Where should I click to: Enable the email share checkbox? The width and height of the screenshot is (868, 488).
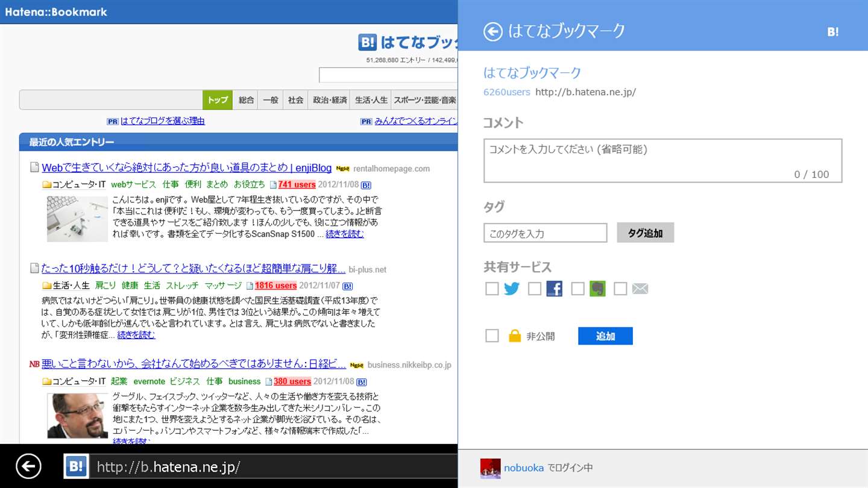tap(620, 289)
